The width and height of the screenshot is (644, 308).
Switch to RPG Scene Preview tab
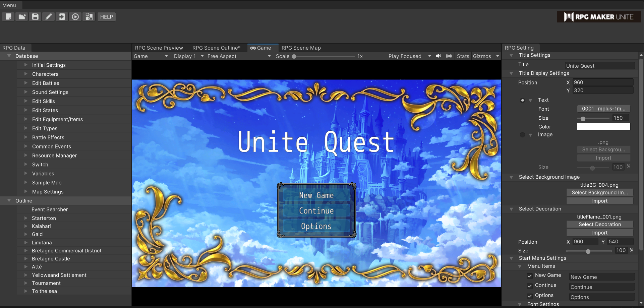click(159, 48)
